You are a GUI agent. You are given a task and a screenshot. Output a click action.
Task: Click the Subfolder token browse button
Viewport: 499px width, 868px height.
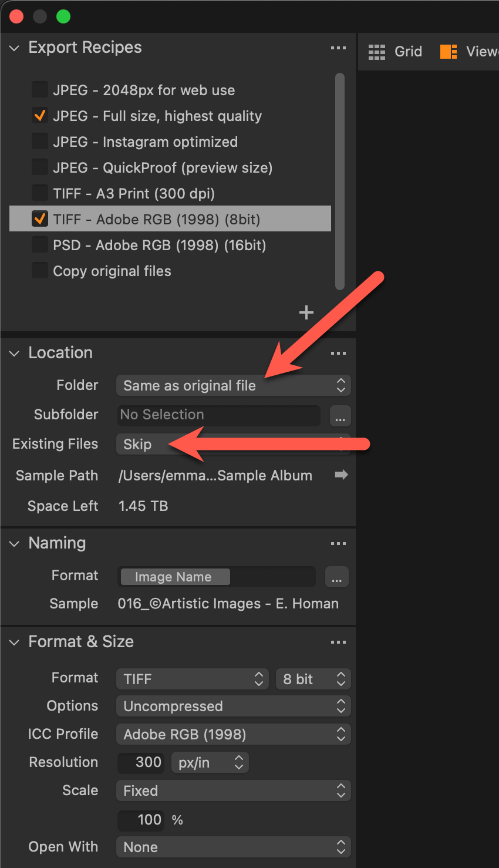point(340,416)
